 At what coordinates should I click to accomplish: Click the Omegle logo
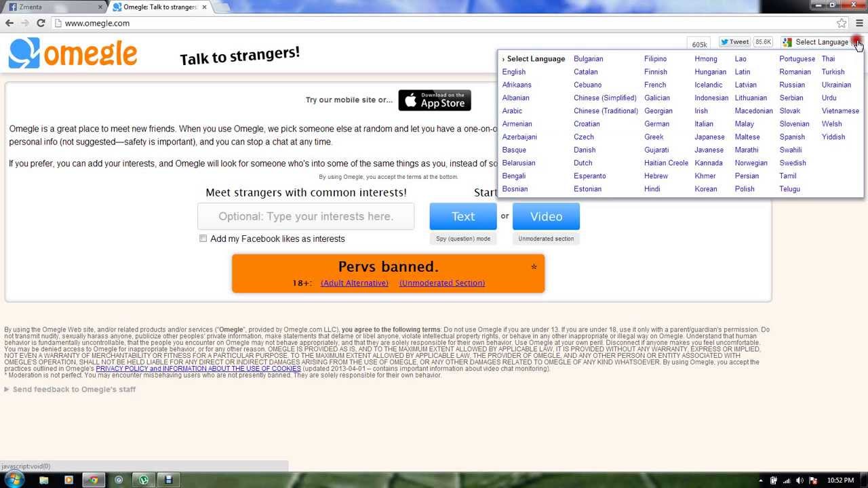click(x=73, y=54)
